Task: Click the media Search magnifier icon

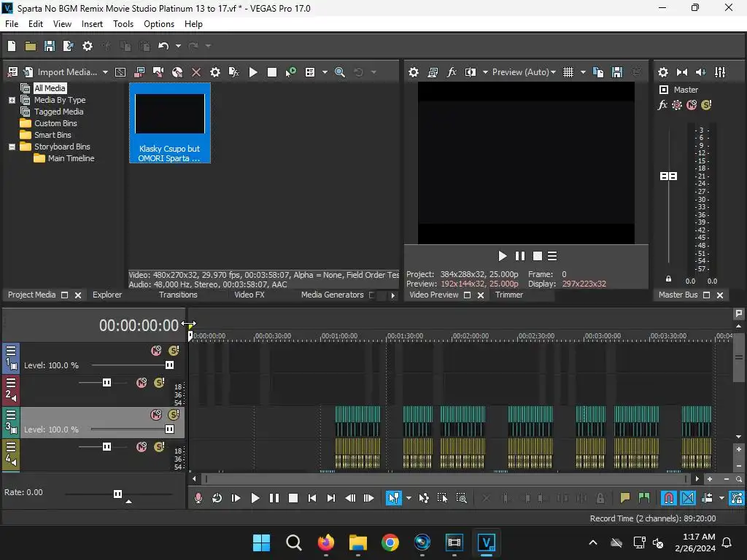Action: coord(340,72)
